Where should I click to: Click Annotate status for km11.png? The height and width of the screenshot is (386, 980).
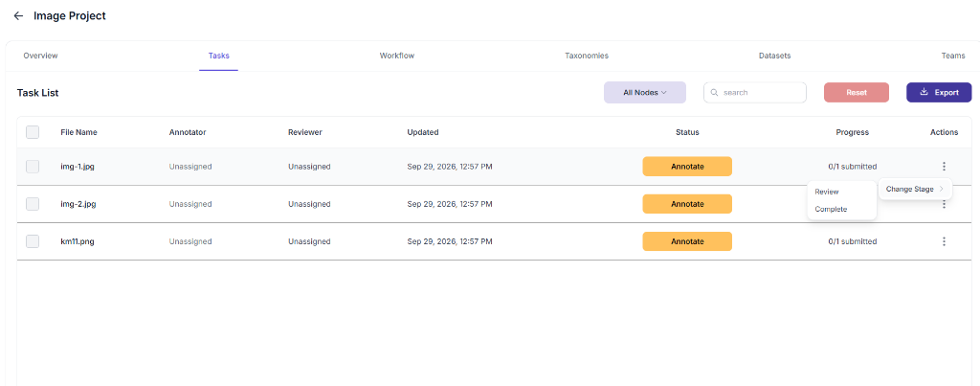(x=687, y=241)
